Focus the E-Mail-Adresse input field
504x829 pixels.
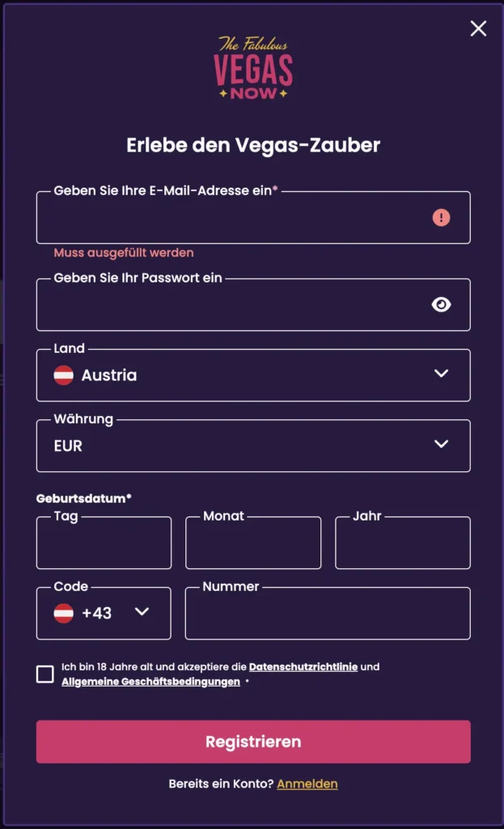pos(235,219)
